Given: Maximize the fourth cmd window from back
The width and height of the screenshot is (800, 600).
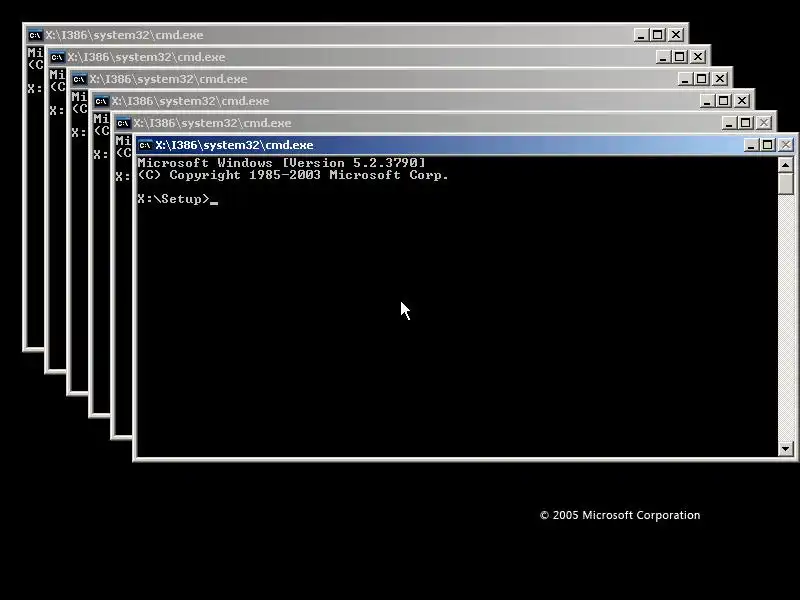Looking at the screenshot, I should 723,101.
